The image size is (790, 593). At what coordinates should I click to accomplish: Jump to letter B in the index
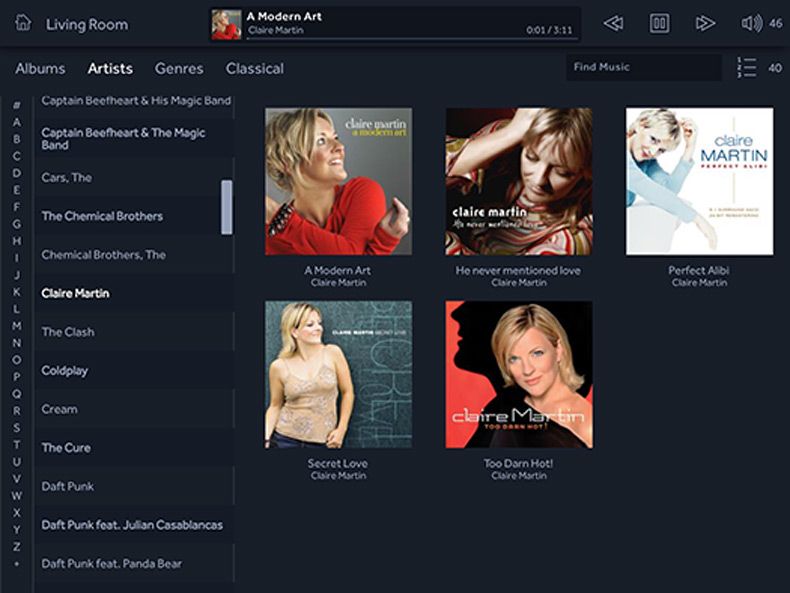pyautogui.click(x=17, y=139)
